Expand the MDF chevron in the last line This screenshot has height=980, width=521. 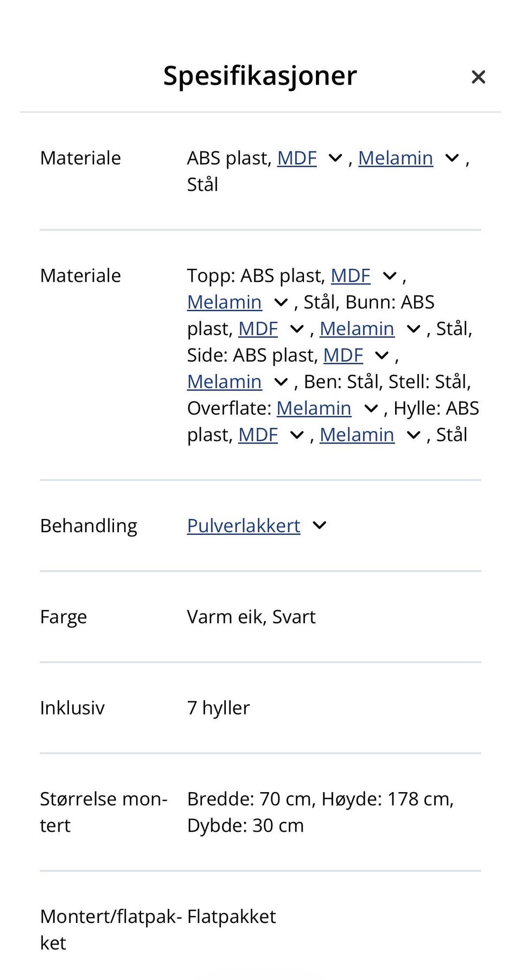[x=296, y=434]
